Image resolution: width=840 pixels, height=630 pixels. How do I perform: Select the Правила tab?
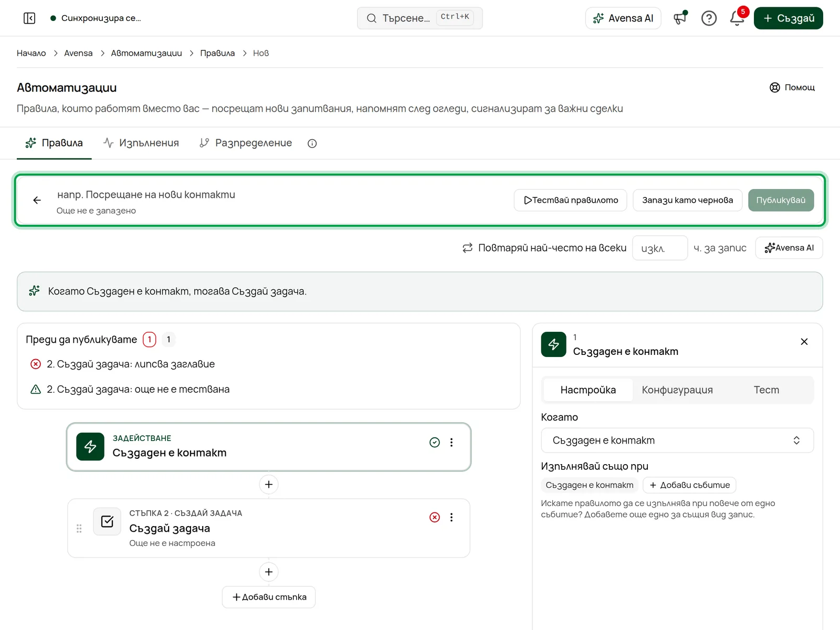pos(54,143)
